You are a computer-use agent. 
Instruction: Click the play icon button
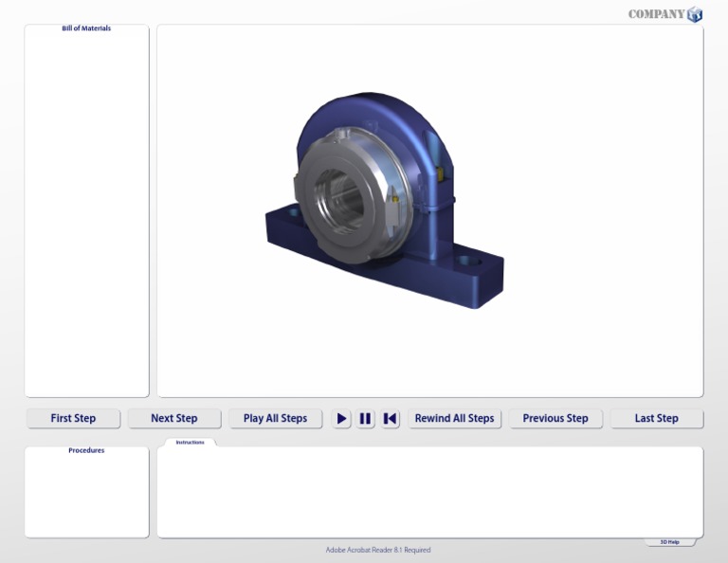(341, 419)
